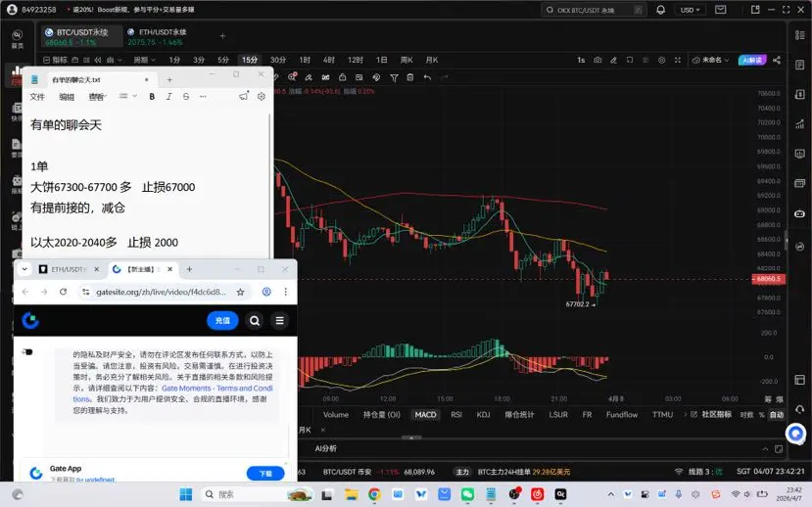Expand the 周期 period dropdown

point(145,60)
